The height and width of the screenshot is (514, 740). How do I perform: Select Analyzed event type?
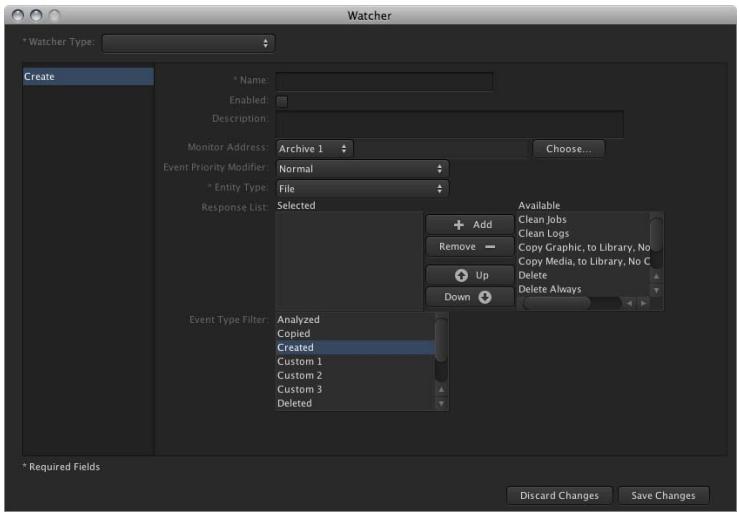[355, 320]
